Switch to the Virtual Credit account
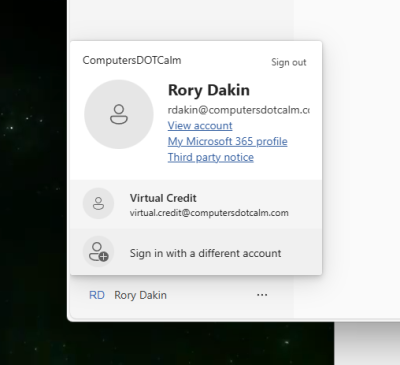 click(x=196, y=204)
